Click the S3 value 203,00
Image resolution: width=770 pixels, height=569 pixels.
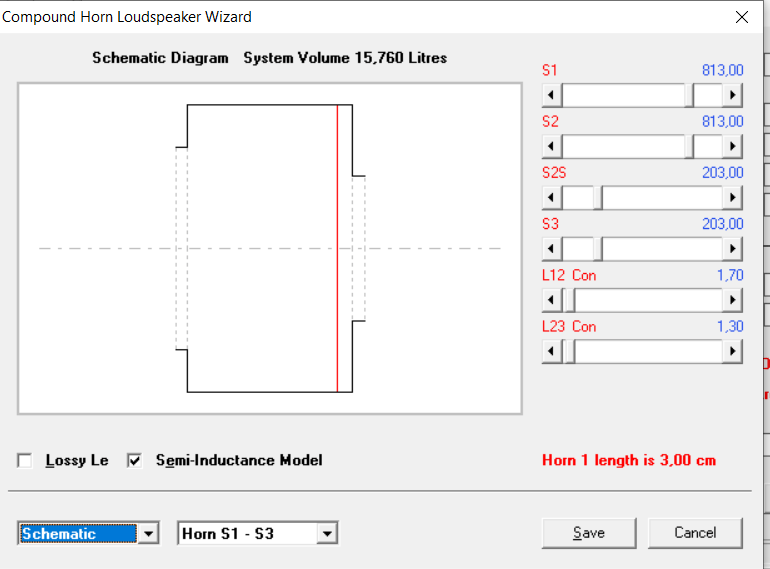click(x=722, y=224)
